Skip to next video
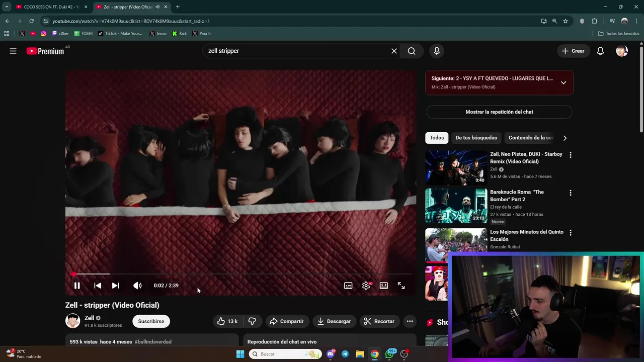Screen dimensions: 644x362 click(115, 286)
